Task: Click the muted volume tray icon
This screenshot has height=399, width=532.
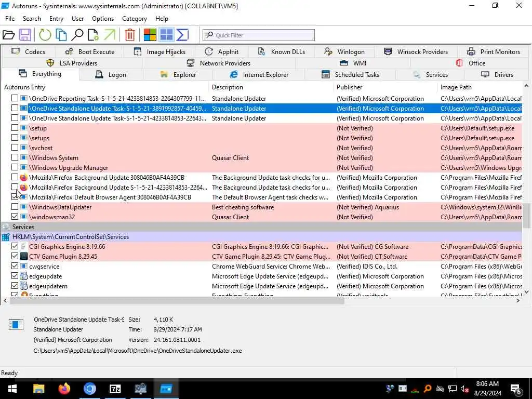Action: click(464, 389)
